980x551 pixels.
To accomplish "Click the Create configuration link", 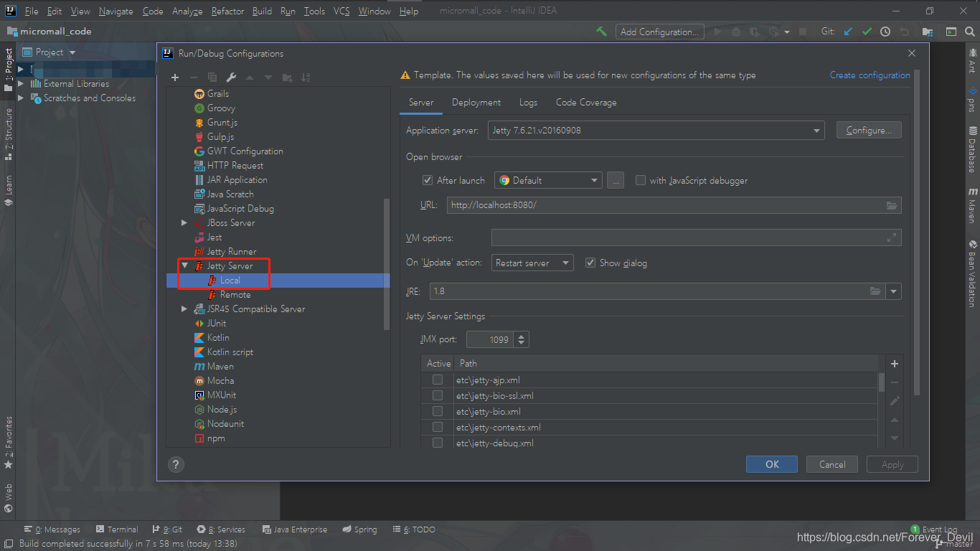I will point(870,75).
